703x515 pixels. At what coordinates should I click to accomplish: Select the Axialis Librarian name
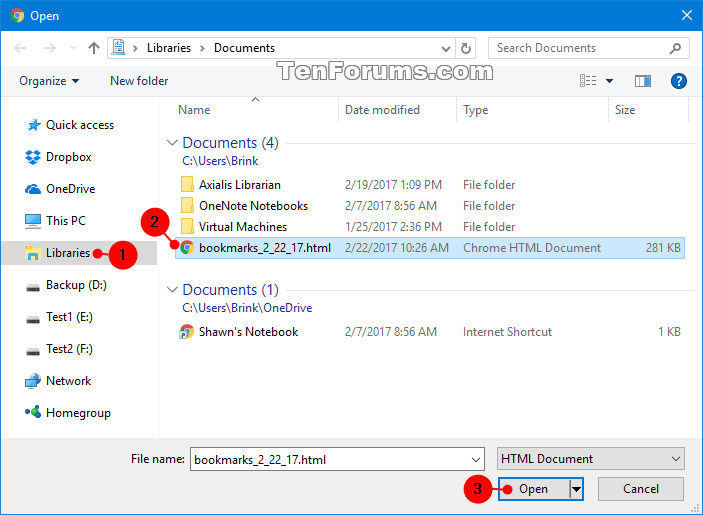click(240, 185)
